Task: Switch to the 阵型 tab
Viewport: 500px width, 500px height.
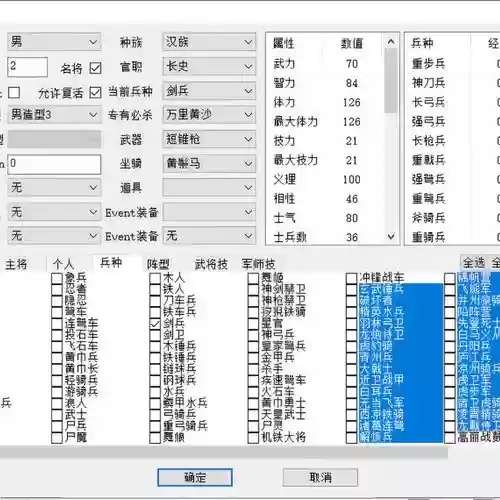Action: [x=158, y=264]
